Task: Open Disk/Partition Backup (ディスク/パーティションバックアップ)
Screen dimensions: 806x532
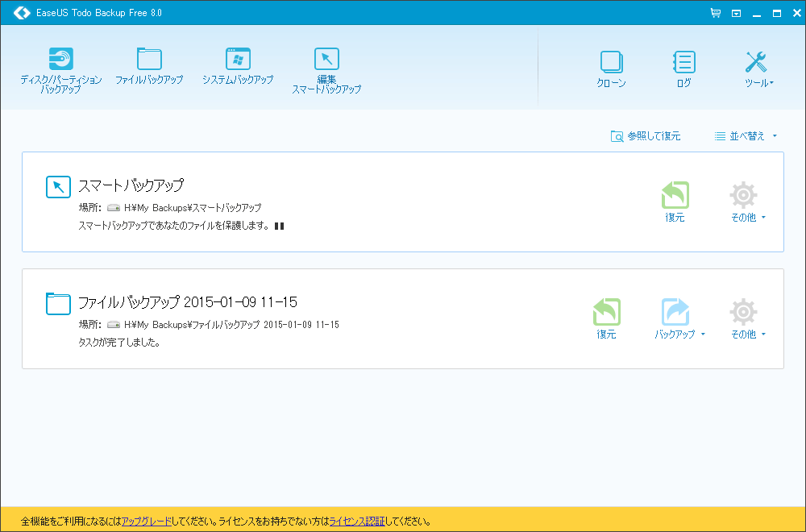Action: 60,70
